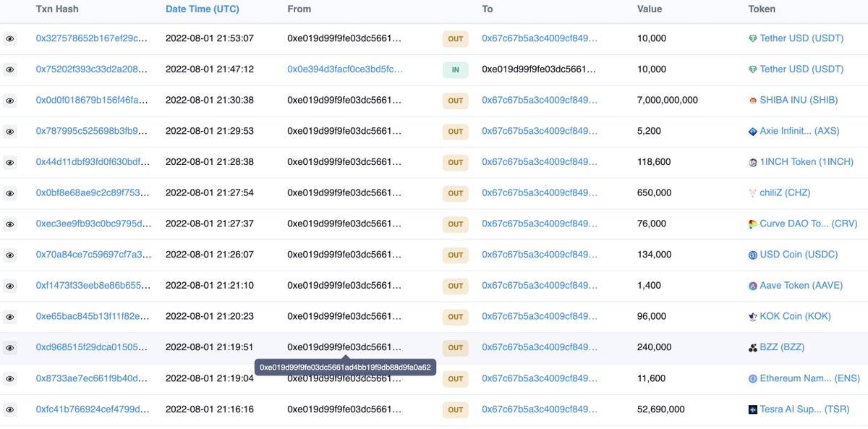
Task: Click eye icon for txn 0x327578652b167ef29c
Action: coord(10,39)
